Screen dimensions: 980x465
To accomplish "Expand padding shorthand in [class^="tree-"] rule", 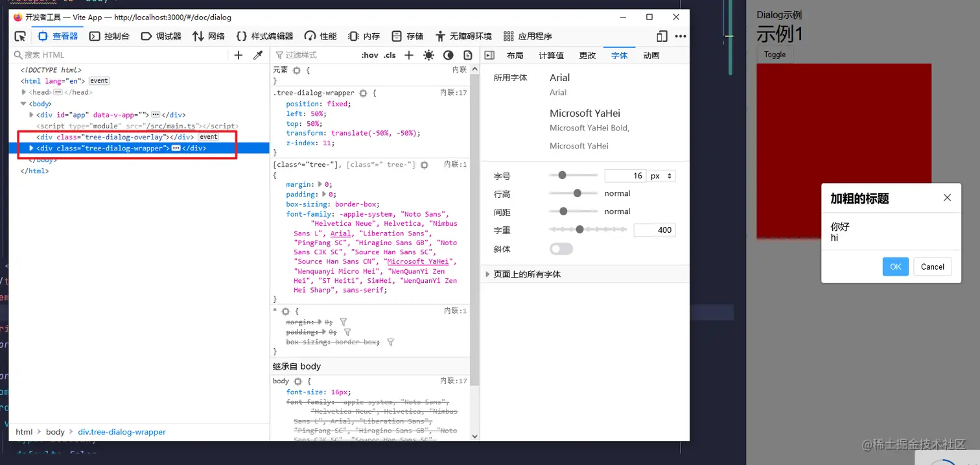I will coord(323,194).
